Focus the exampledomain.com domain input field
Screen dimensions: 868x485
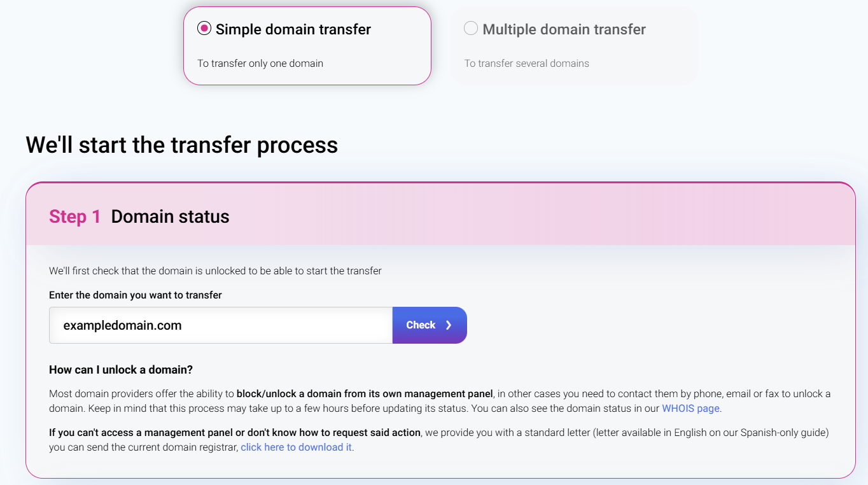(221, 325)
